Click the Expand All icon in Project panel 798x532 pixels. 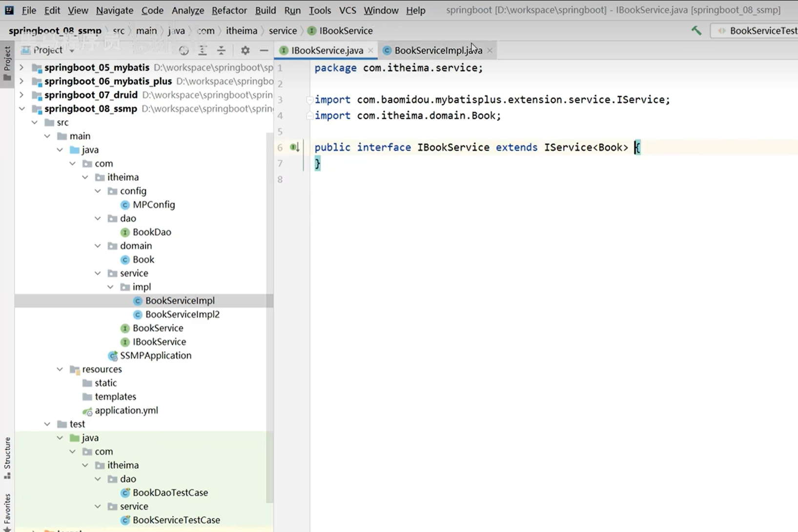click(x=203, y=50)
